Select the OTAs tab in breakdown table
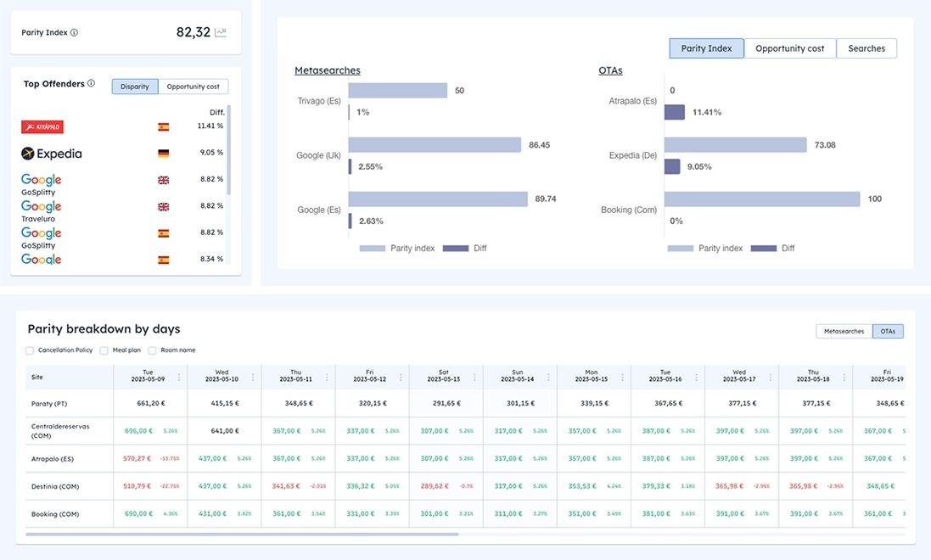 coord(888,332)
